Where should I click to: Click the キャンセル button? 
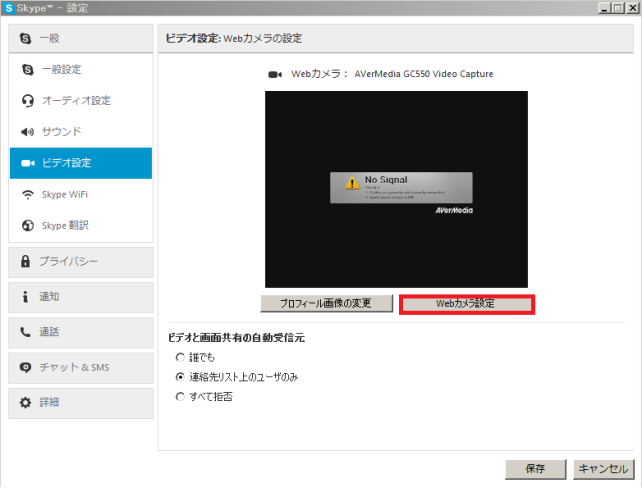604,469
